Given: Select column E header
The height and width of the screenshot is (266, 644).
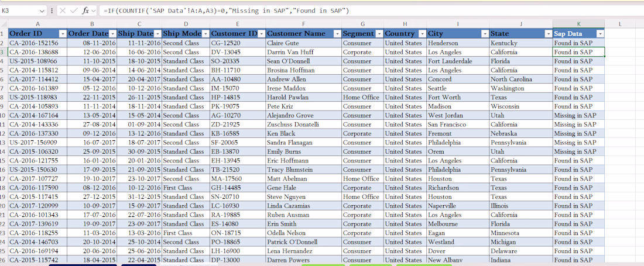Looking at the screenshot, I should [x=238, y=24].
